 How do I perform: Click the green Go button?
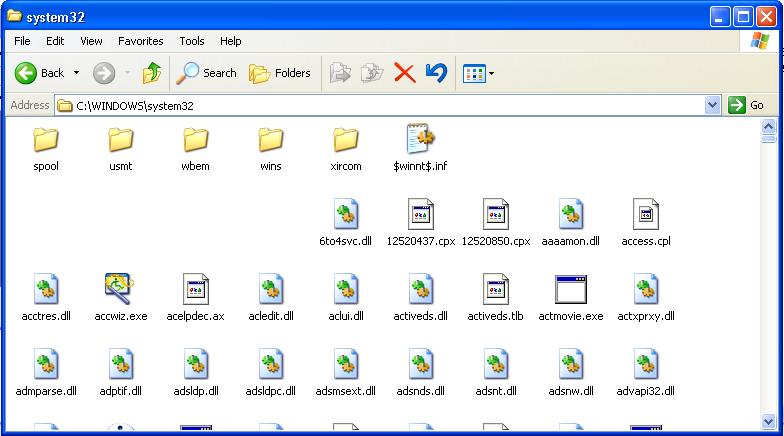pyautogui.click(x=746, y=106)
